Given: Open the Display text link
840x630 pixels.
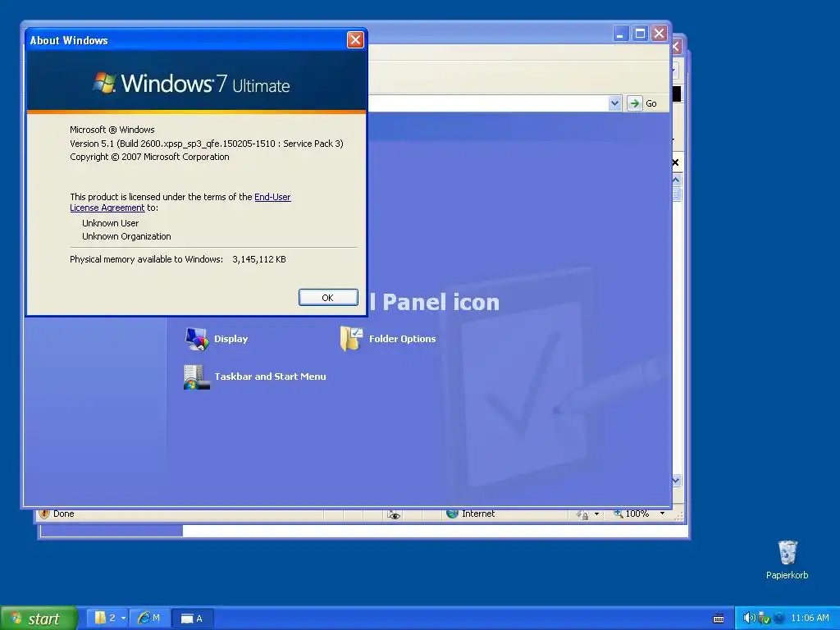Looking at the screenshot, I should coord(231,339).
